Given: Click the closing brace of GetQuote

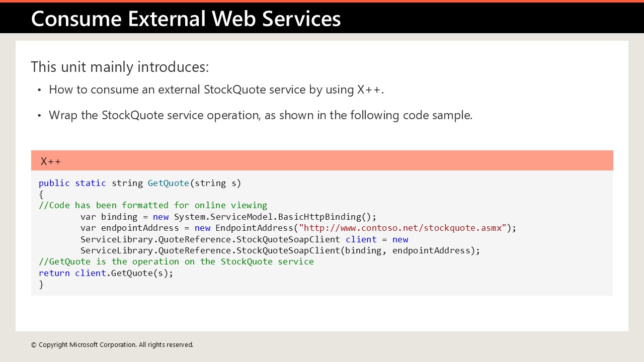Looking at the screenshot, I should coord(41,284).
